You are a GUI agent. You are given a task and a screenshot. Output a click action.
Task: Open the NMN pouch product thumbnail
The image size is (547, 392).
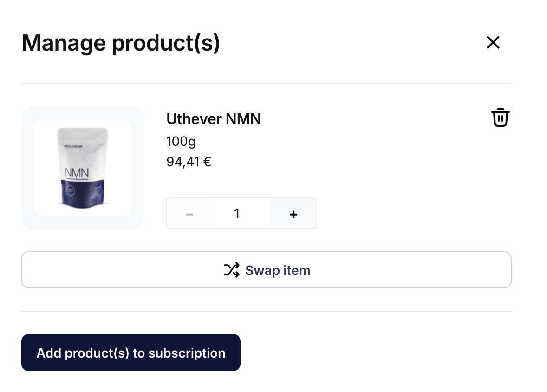click(x=83, y=168)
